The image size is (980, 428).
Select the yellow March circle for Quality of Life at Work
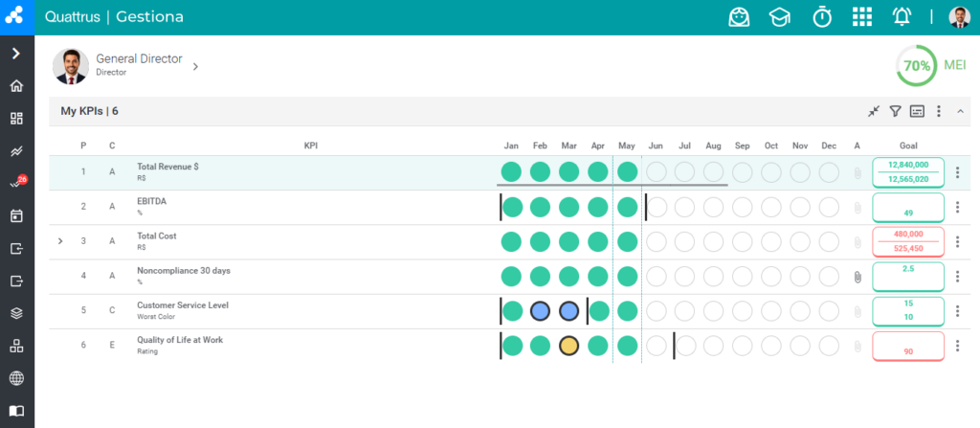click(x=568, y=346)
